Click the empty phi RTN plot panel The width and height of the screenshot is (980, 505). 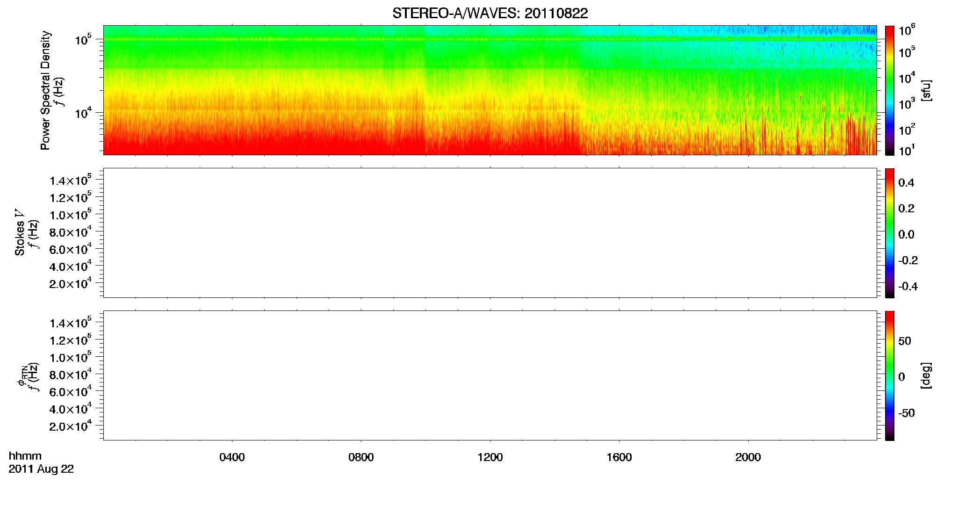[x=490, y=375]
